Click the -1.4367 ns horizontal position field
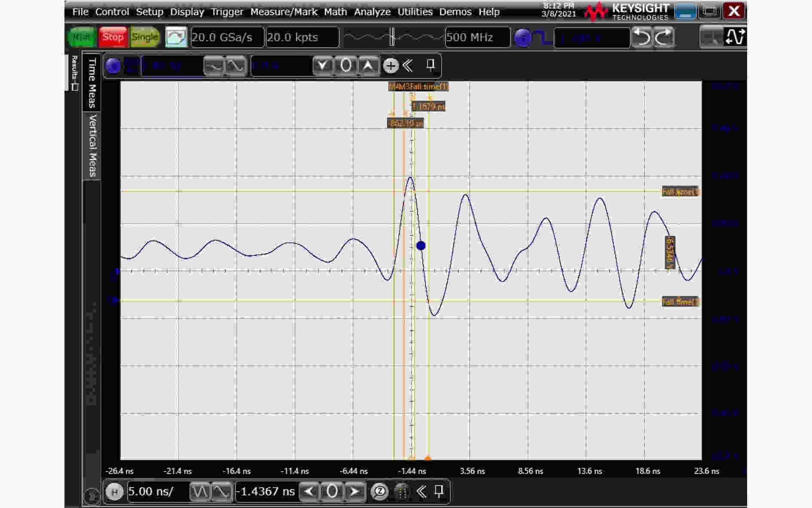This screenshot has width=812, height=508. click(267, 491)
